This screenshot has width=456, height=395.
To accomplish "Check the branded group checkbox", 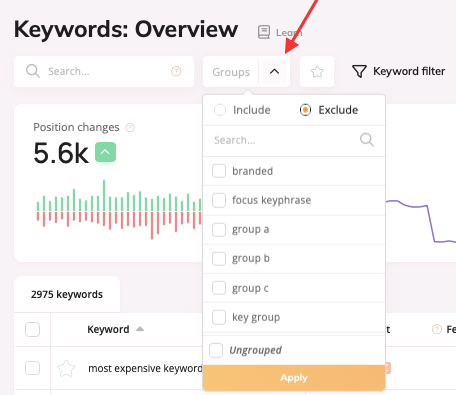I will point(219,171).
